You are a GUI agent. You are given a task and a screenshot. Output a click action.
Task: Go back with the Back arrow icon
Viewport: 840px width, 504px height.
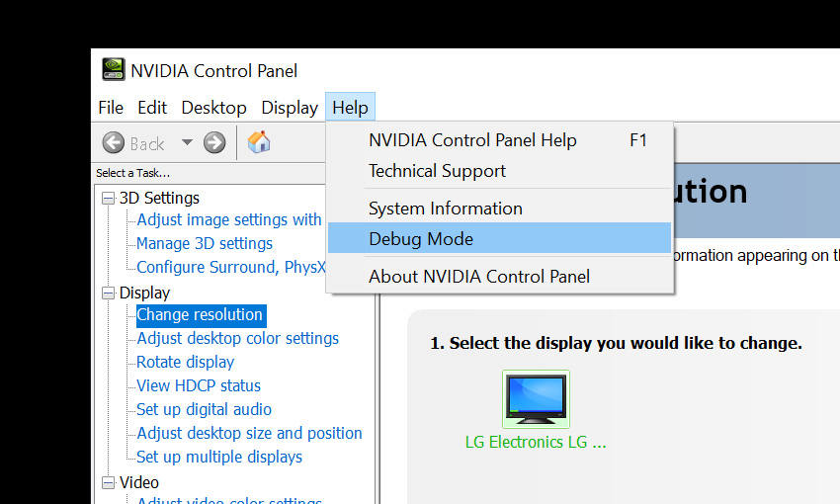113,143
